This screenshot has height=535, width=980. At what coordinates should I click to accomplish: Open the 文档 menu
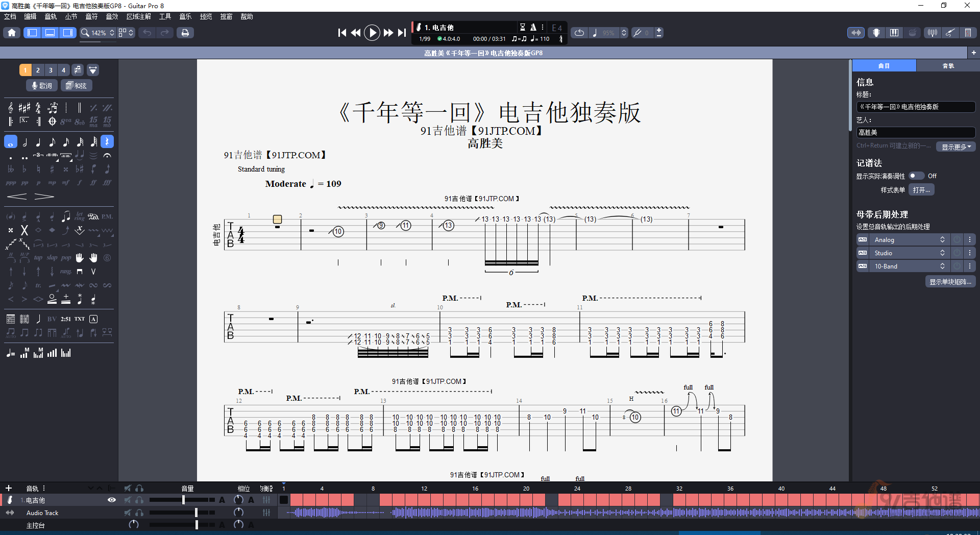coord(10,16)
